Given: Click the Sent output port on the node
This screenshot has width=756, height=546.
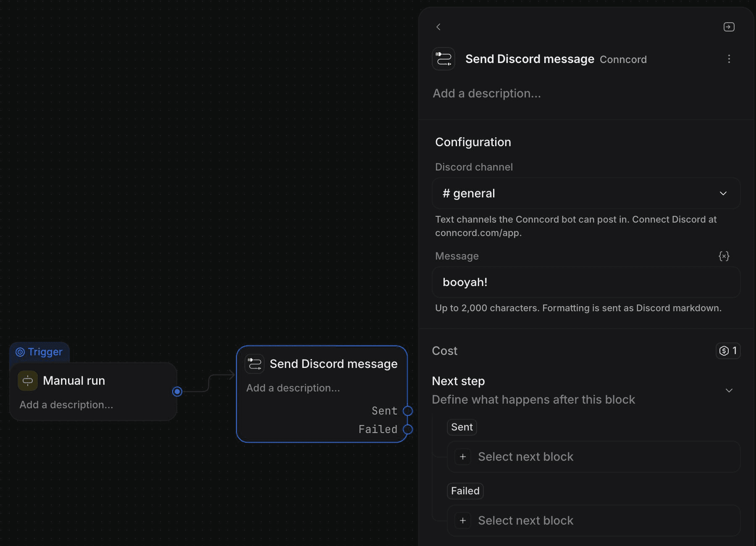Looking at the screenshot, I should click(x=408, y=411).
